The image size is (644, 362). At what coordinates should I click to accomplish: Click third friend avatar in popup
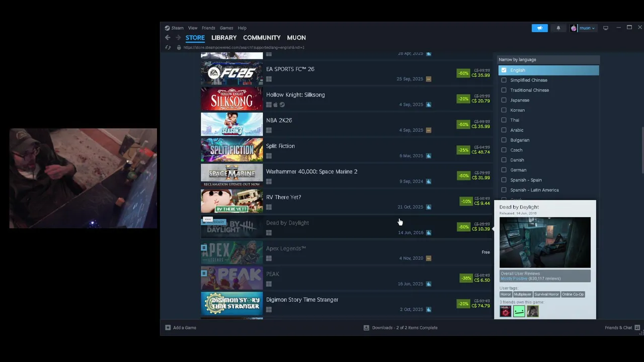[x=532, y=312]
